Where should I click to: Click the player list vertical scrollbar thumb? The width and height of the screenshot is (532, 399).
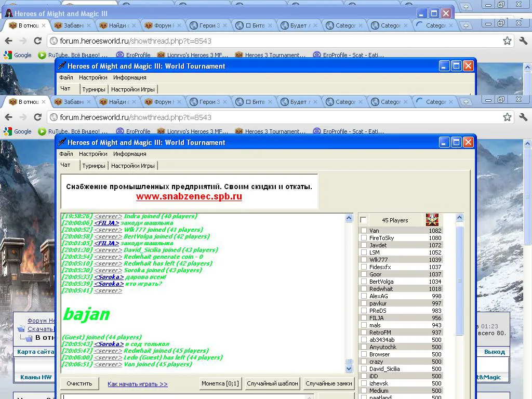(459, 281)
